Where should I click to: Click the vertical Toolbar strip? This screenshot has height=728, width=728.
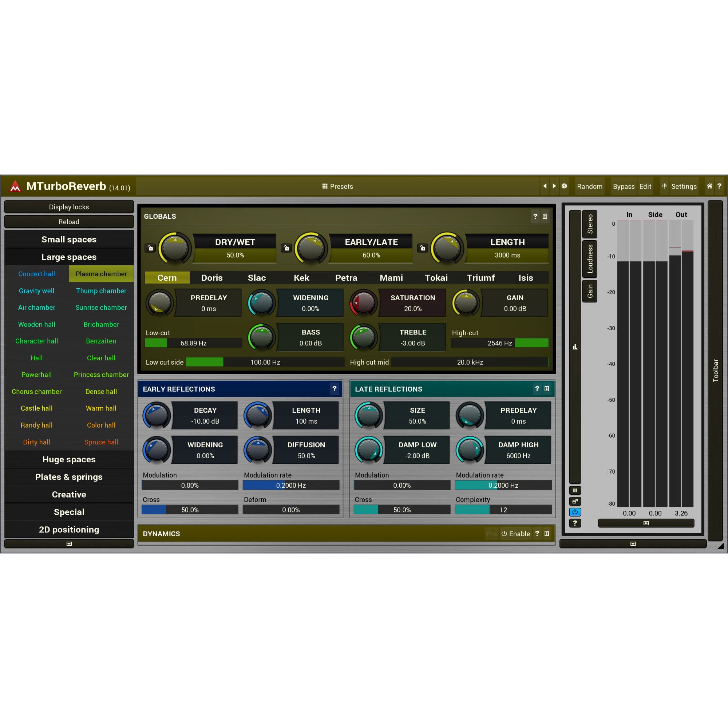point(715,371)
